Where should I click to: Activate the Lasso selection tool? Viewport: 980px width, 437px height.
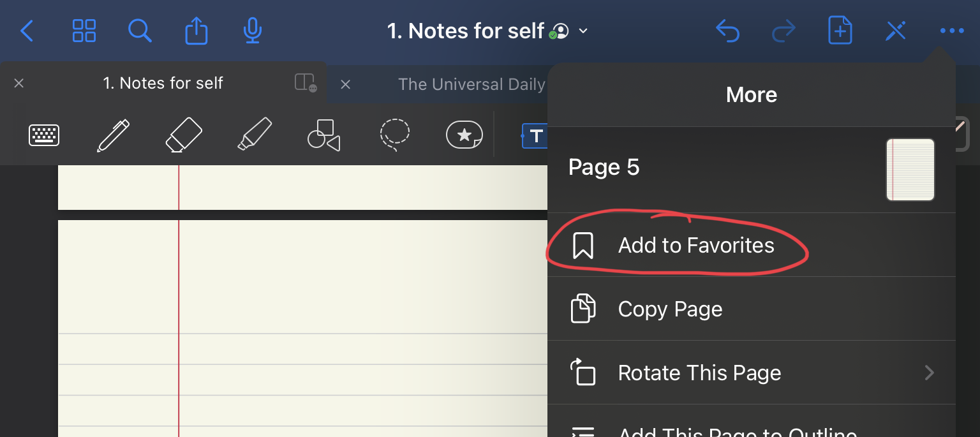395,135
